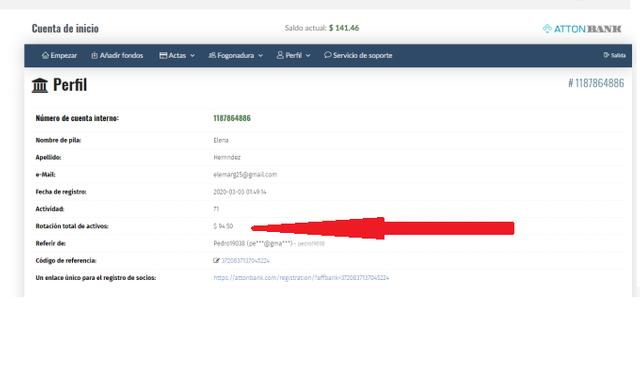
Task: Click the # 1187864886 header account number
Action: [x=596, y=83]
